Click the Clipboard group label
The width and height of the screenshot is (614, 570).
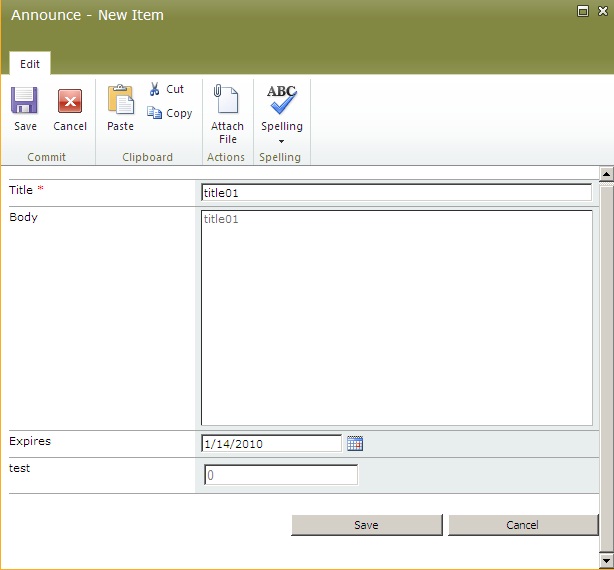[147, 157]
